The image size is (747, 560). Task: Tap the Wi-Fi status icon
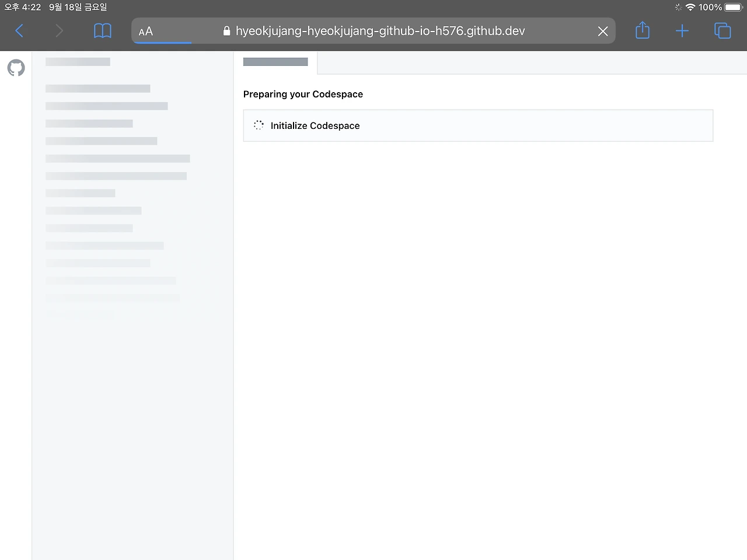point(690,7)
